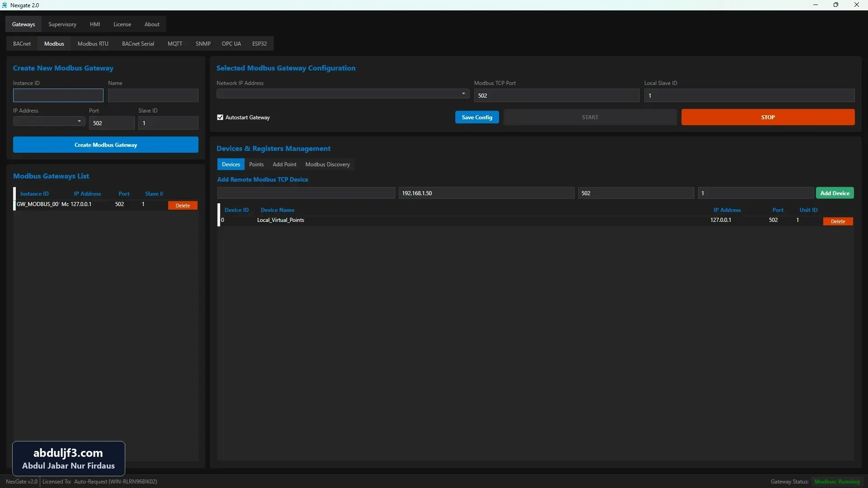This screenshot has height=488, width=868.
Task: Click the Modbus TCP Port field
Action: tap(557, 95)
